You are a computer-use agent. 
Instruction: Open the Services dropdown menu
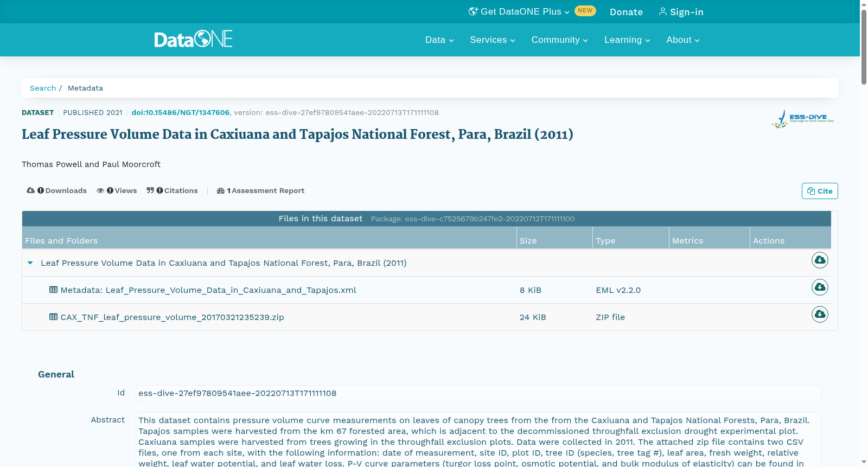point(493,40)
